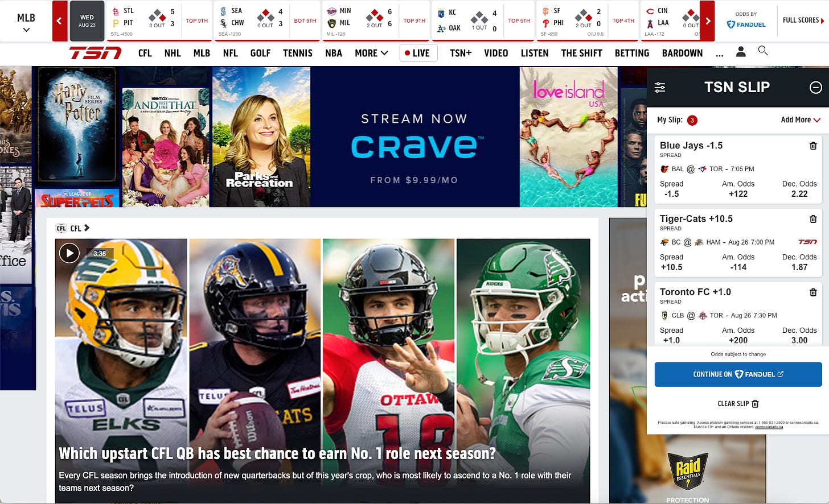This screenshot has height=504, width=829.
Task: Open THE SHIFT menu item
Action: coord(581,53)
